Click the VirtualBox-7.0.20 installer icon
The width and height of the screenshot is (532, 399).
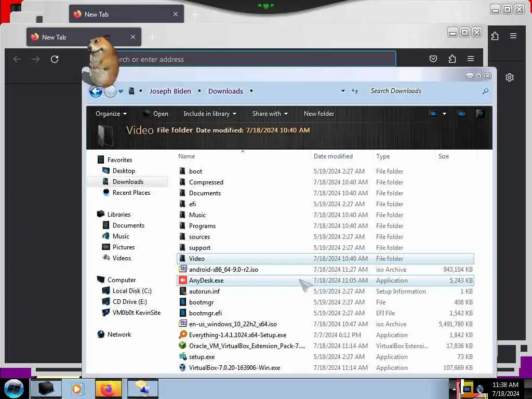182,367
